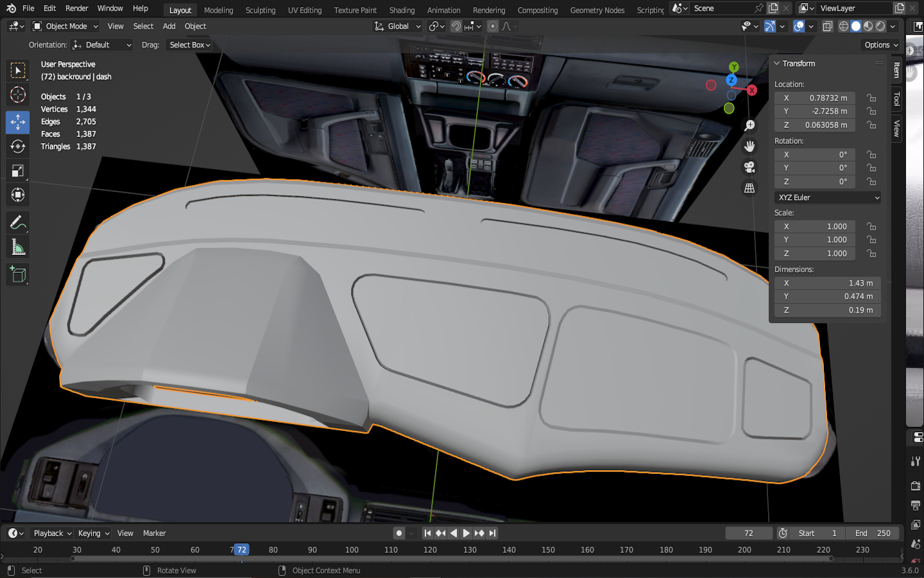The height and width of the screenshot is (578, 924).
Task: Choose the Rotate tool
Action: (x=18, y=146)
